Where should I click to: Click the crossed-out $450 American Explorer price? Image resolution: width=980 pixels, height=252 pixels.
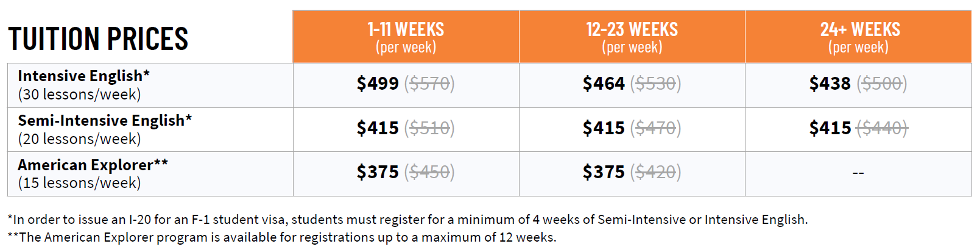click(429, 173)
